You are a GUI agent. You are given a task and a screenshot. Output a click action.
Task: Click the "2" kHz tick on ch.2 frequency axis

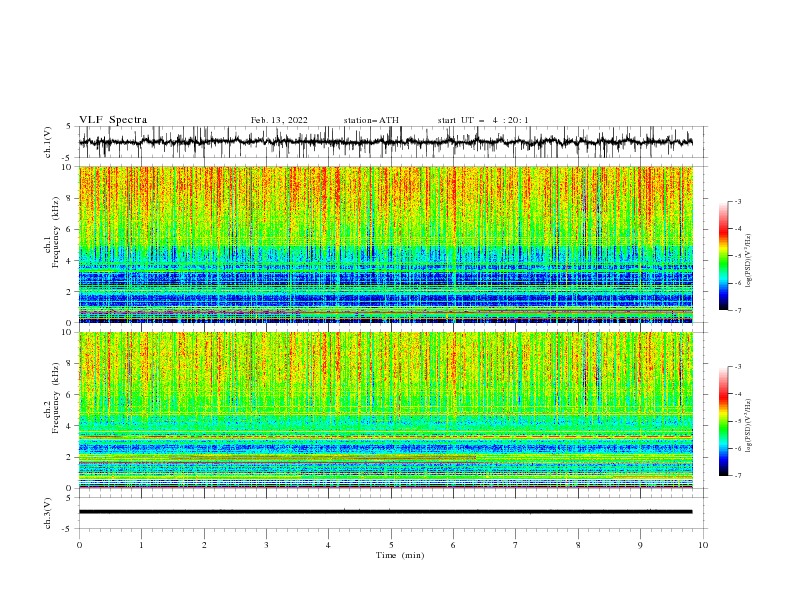pyautogui.click(x=70, y=457)
